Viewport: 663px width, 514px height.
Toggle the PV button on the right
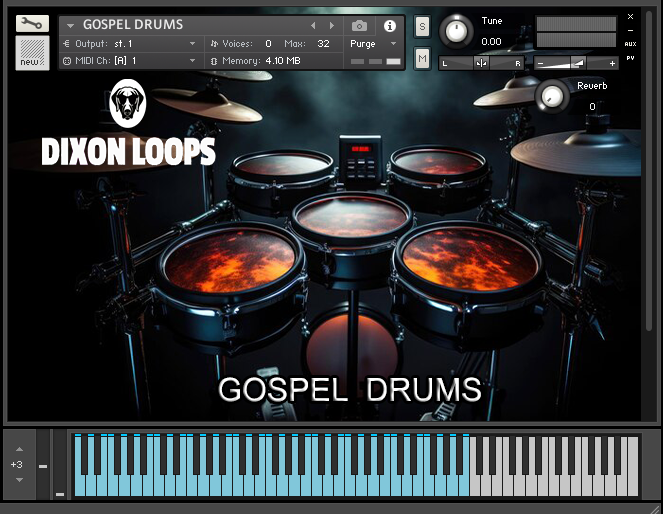coord(630,59)
